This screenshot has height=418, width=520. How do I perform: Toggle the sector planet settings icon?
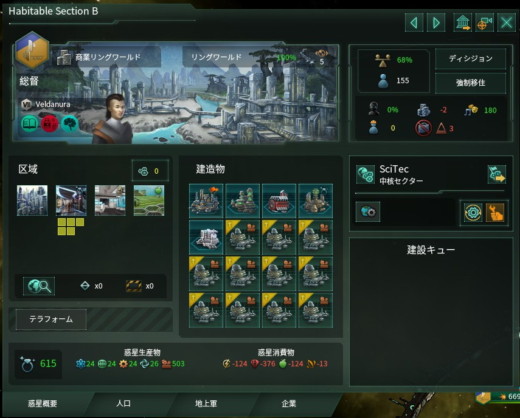click(x=368, y=211)
